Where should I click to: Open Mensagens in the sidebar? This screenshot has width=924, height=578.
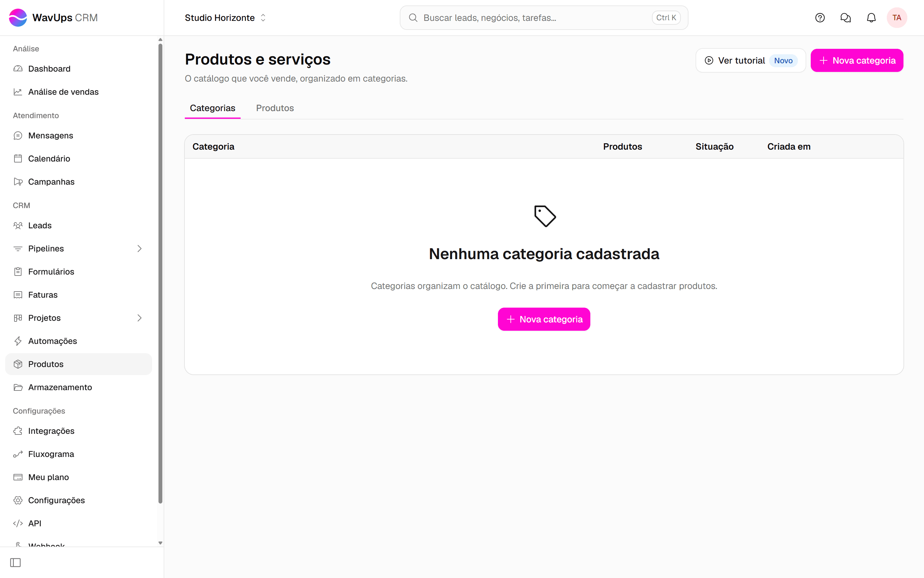point(78,135)
